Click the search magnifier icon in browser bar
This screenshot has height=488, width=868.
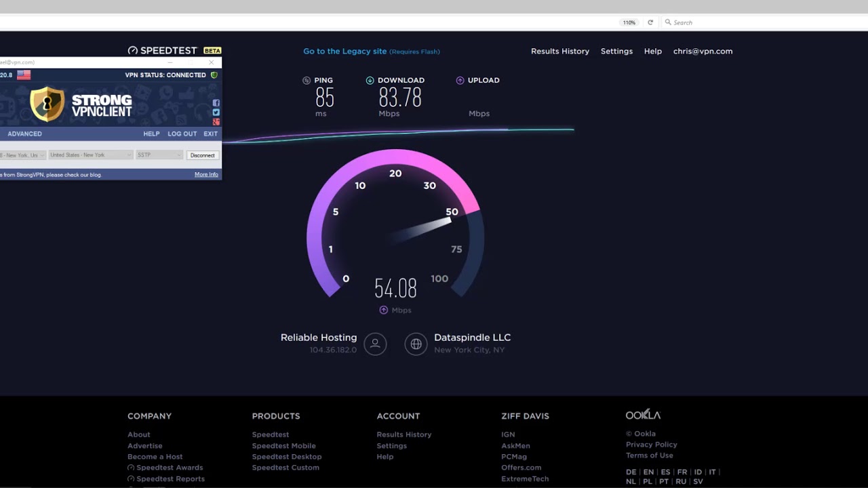[668, 22]
